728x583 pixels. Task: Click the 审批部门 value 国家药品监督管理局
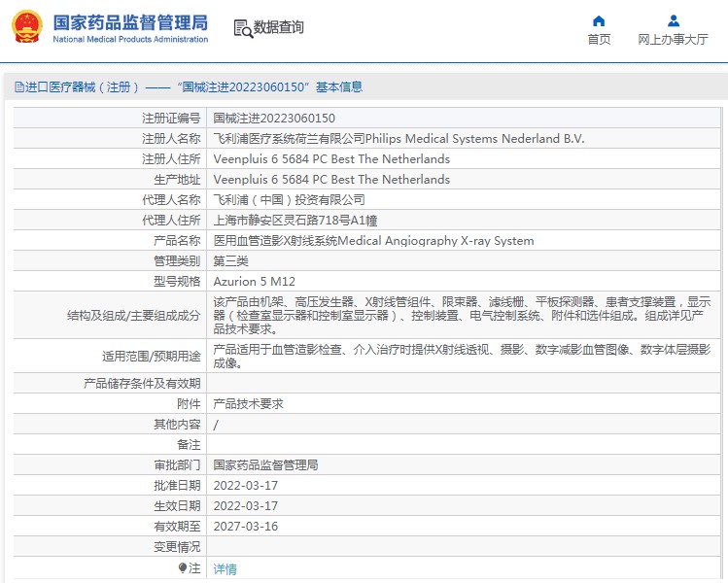pos(265,465)
